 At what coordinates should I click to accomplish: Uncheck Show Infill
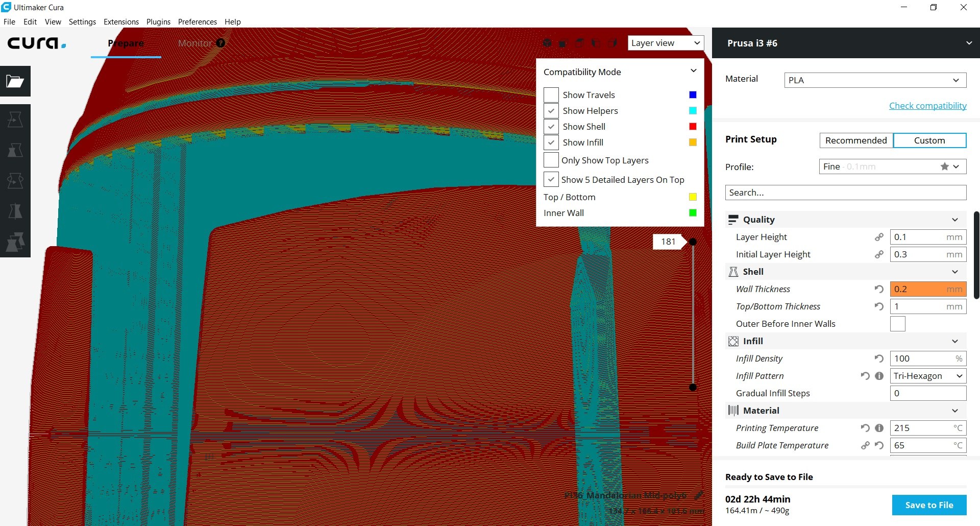coord(551,142)
